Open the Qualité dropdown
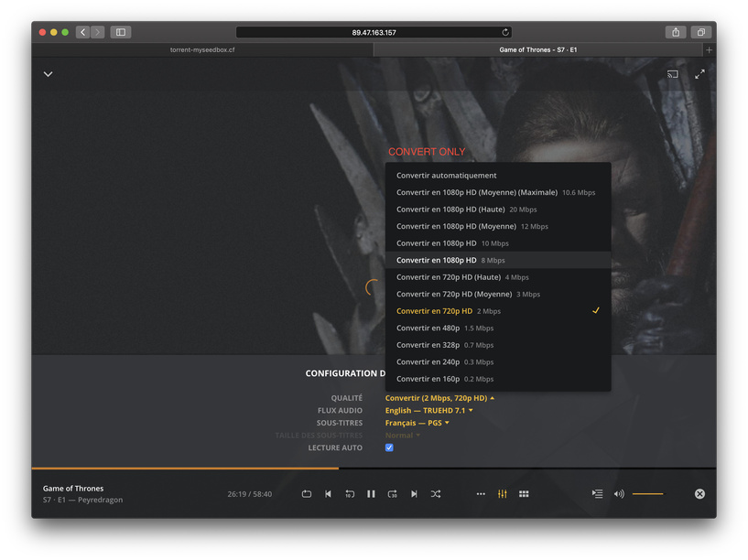Screen dimensions: 748x560 [439, 398]
